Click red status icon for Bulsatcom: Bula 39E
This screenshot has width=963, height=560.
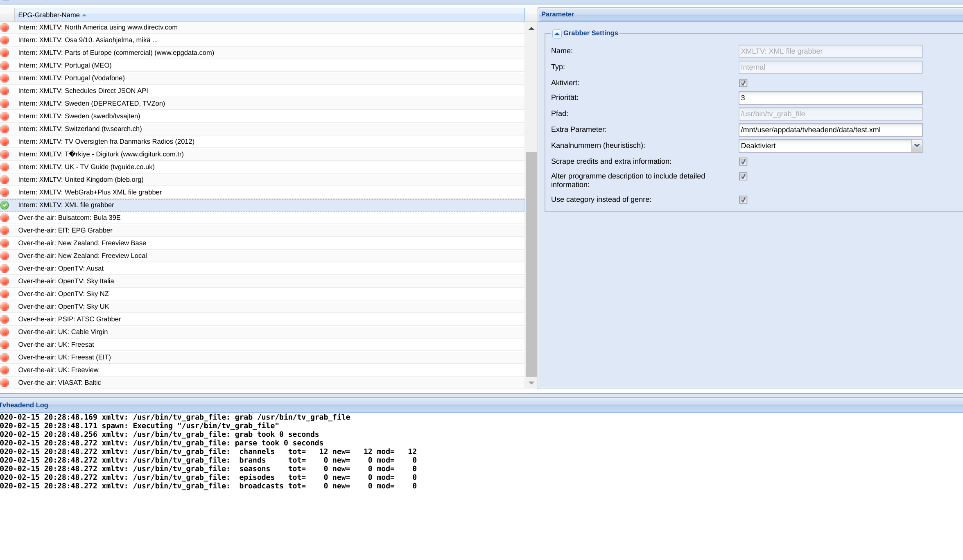click(x=5, y=218)
